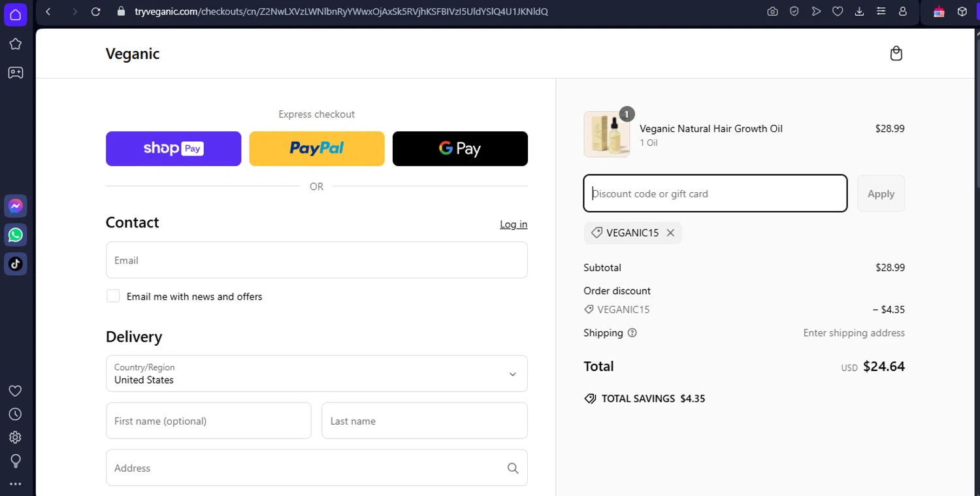Viewport: 980px width, 496px height.
Task: Open bookmarks star in the sidebar
Action: coord(15,44)
